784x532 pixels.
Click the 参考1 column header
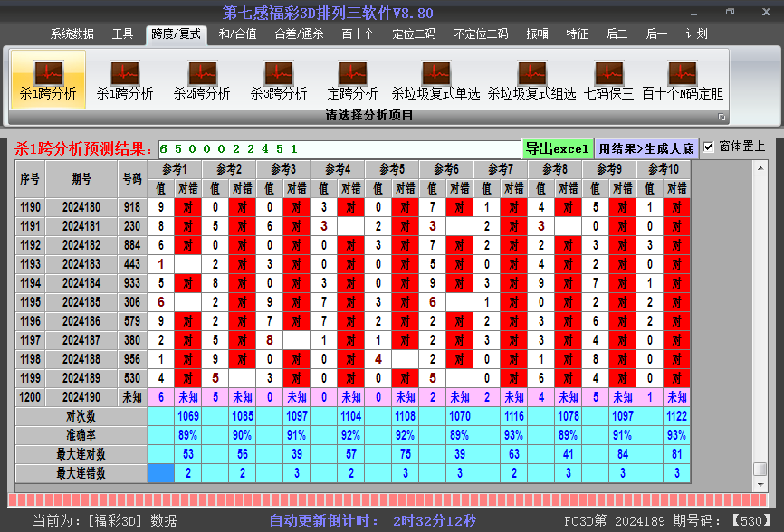[x=175, y=170]
